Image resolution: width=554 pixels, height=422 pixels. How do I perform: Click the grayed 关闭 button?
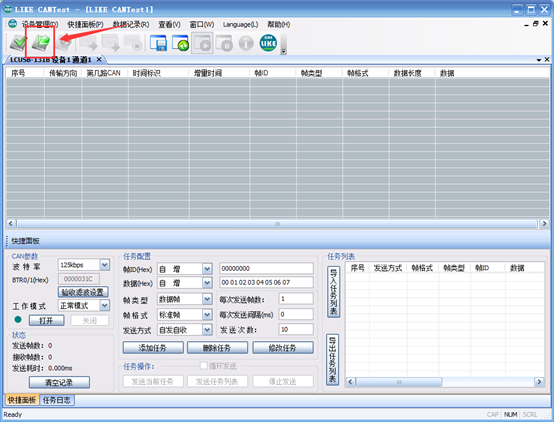click(90, 320)
